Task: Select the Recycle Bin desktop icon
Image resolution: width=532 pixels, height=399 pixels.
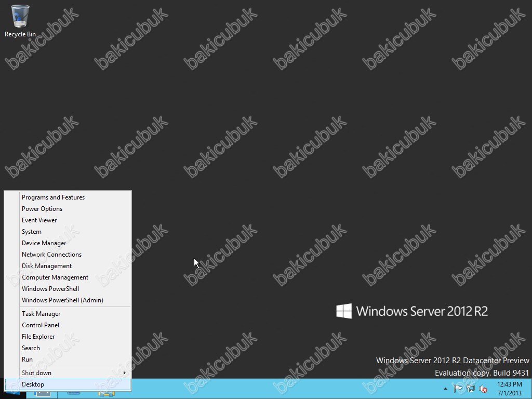Action: point(20,21)
